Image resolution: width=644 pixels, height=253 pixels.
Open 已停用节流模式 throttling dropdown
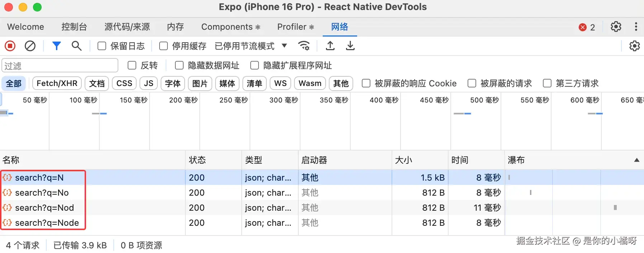point(251,46)
